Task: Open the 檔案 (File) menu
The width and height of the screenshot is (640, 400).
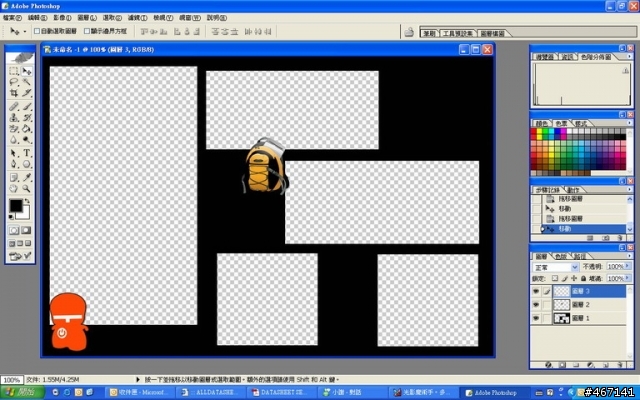Action: click(12, 18)
